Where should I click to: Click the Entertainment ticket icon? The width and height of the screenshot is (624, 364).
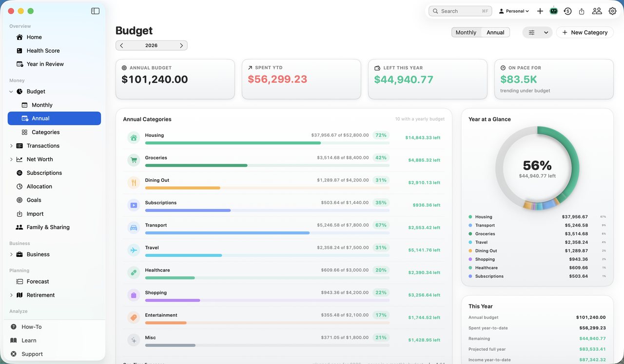coord(134,317)
